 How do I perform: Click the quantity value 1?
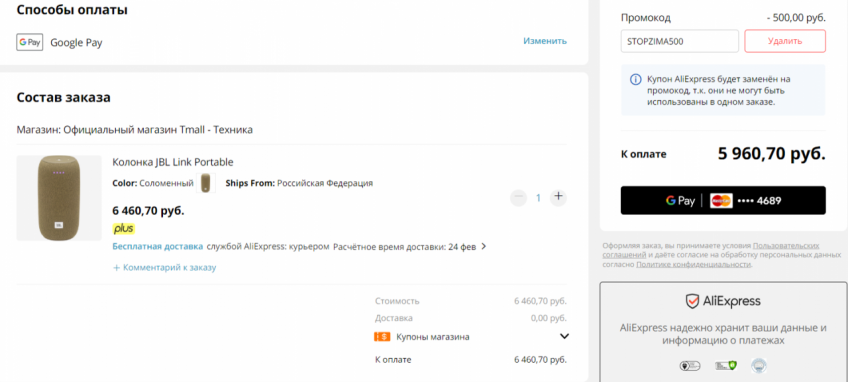point(538,198)
